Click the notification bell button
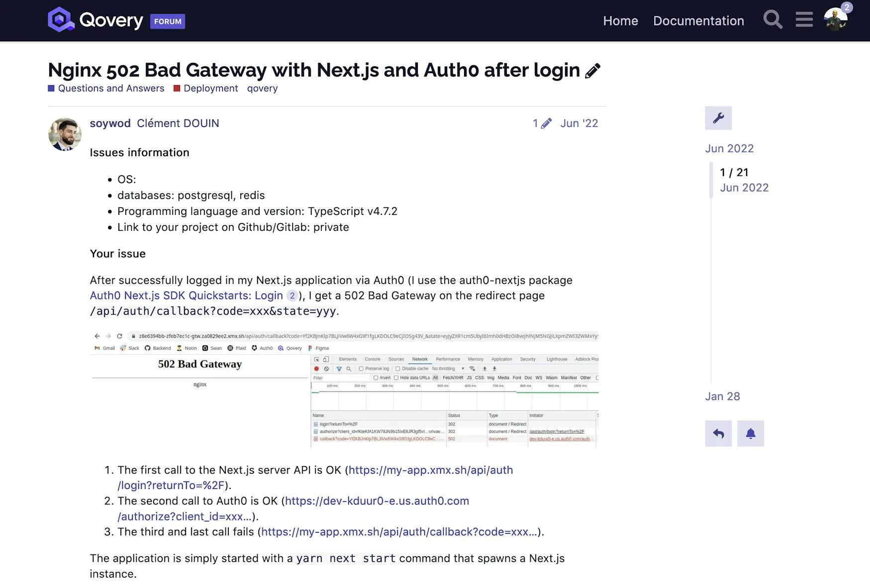 [x=751, y=433]
